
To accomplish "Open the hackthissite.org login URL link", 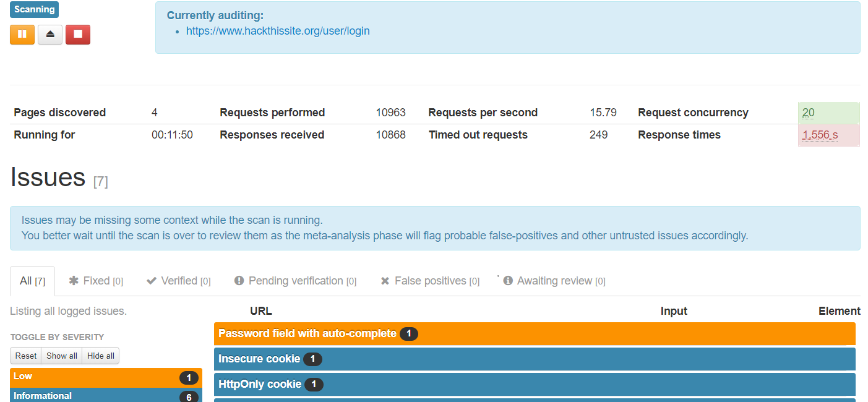I will 278,31.
